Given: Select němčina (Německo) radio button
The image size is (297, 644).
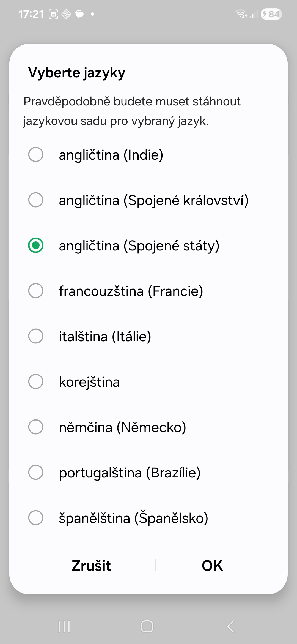Looking at the screenshot, I should (36, 427).
